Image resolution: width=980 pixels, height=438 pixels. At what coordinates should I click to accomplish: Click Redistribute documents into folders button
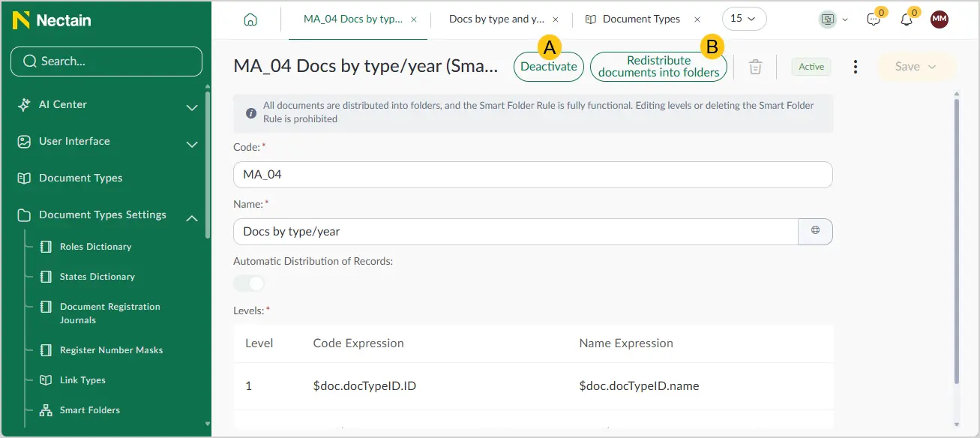tap(658, 67)
